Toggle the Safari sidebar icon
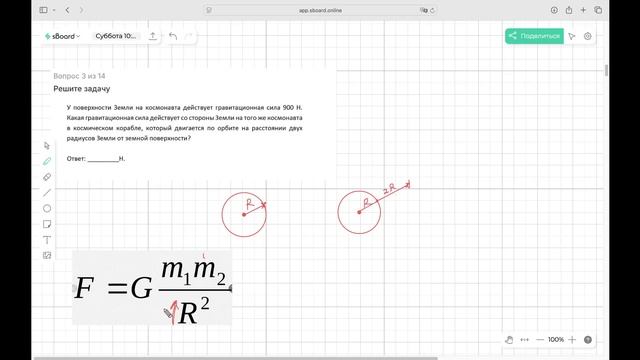Image resolution: width=640 pixels, height=360 pixels. click(x=43, y=10)
